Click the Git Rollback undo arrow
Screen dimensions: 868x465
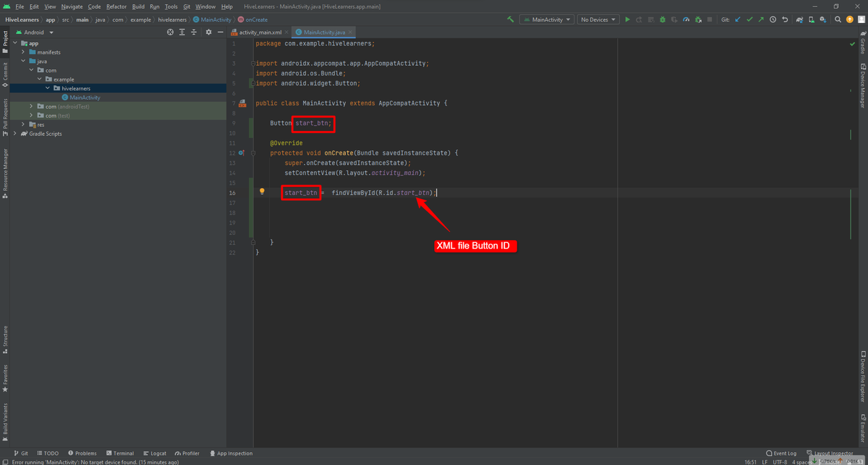(785, 20)
